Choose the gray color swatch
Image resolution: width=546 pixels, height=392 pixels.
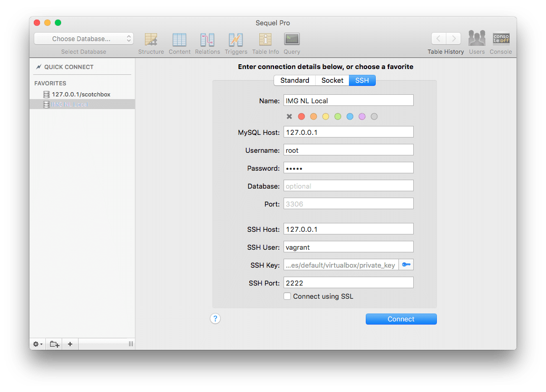(x=374, y=116)
